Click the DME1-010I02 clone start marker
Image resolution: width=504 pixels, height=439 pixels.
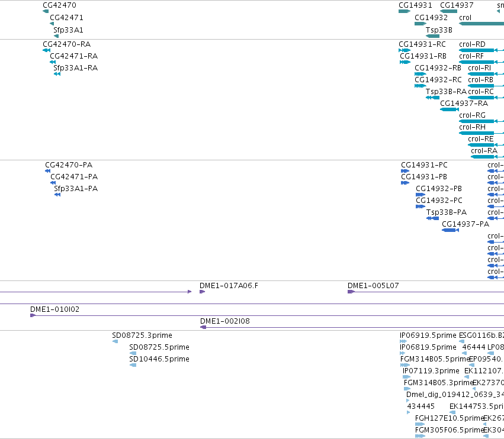[x=33, y=315]
